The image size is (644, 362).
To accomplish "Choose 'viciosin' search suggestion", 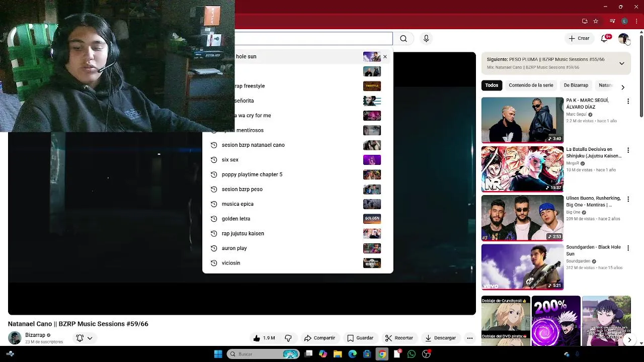I will (297, 263).
